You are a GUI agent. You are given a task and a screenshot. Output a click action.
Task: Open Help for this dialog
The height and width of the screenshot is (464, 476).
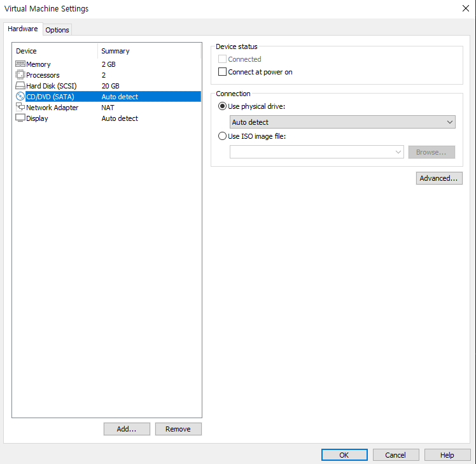pyautogui.click(x=447, y=455)
